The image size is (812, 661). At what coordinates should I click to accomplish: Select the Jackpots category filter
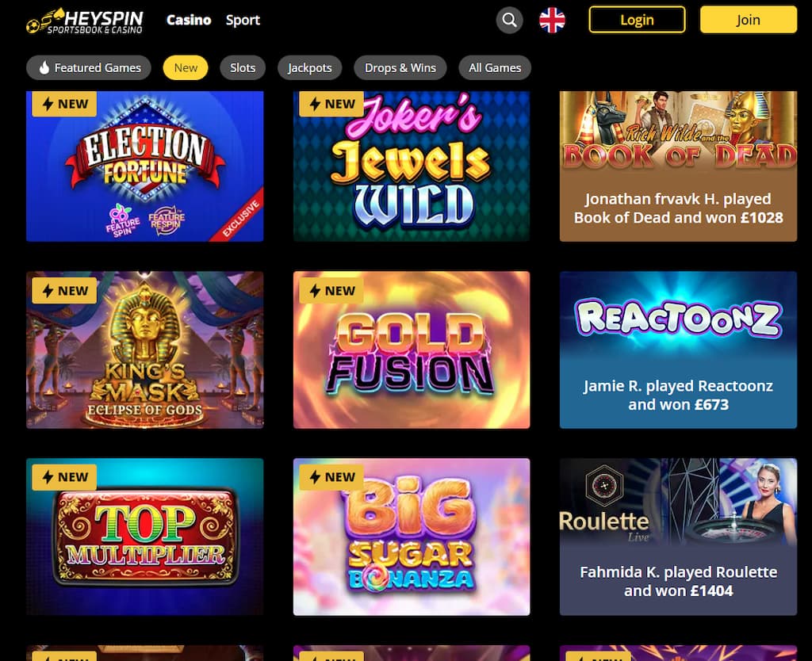310,68
